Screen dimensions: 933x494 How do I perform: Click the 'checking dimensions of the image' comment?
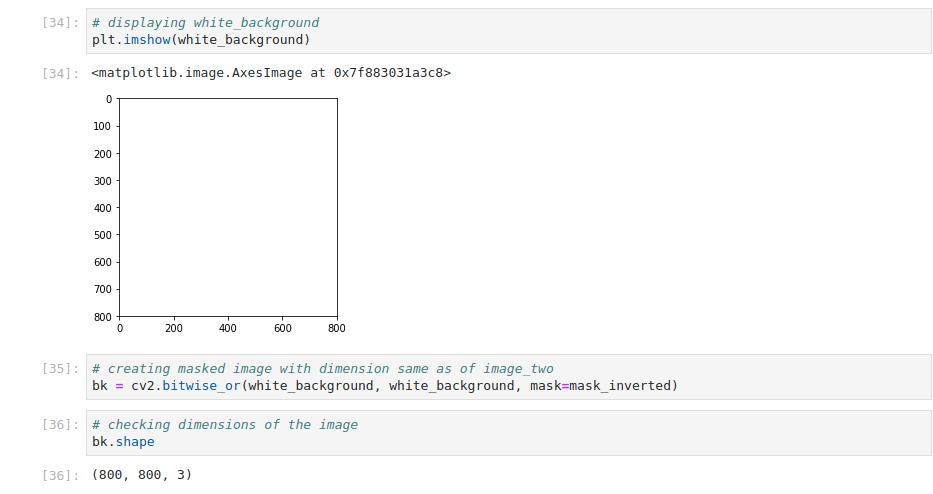225,424
